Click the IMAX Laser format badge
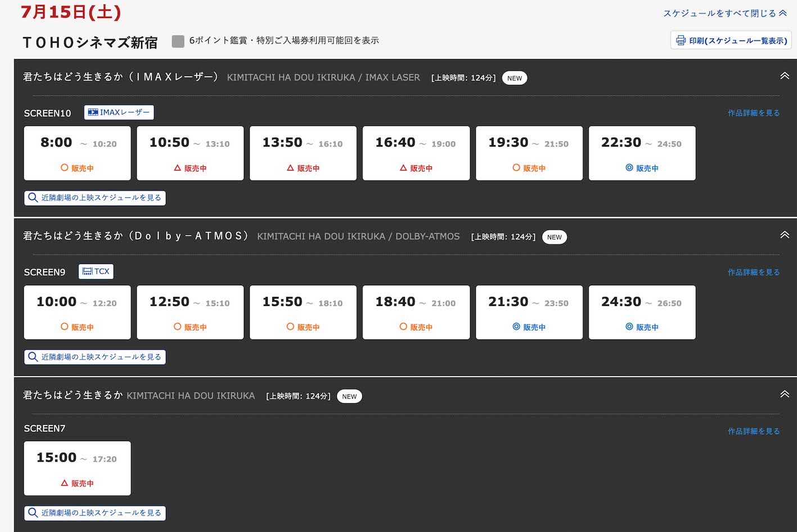The height and width of the screenshot is (532, 797). (x=119, y=112)
